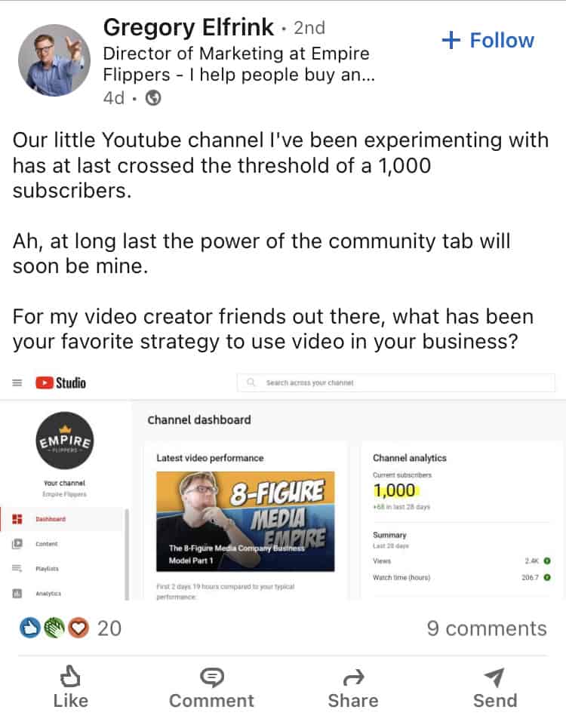The width and height of the screenshot is (566, 728).
Task: Click the Empire Flippers channel avatar
Action: [65, 441]
